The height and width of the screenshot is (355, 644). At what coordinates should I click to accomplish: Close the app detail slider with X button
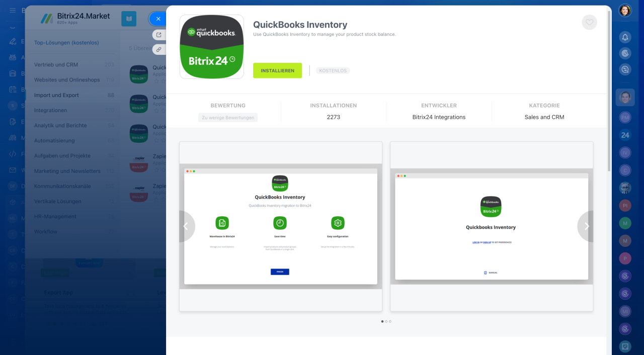pos(158,19)
